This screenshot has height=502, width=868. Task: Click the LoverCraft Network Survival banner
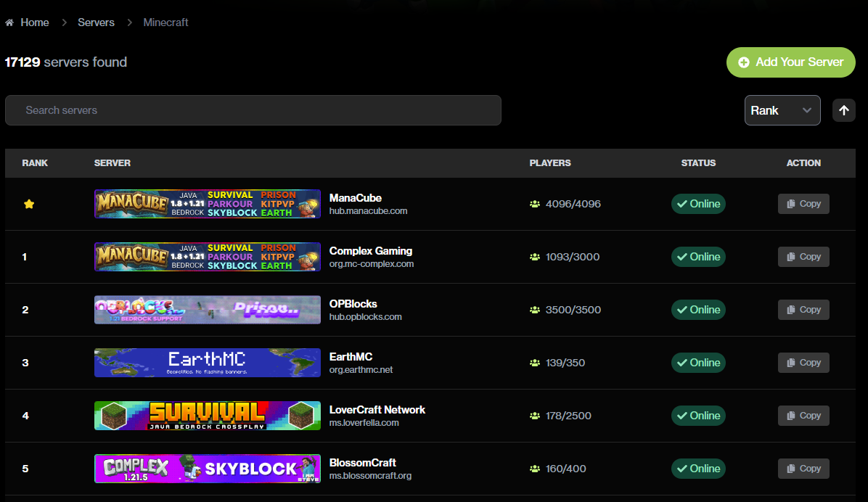[207, 416]
